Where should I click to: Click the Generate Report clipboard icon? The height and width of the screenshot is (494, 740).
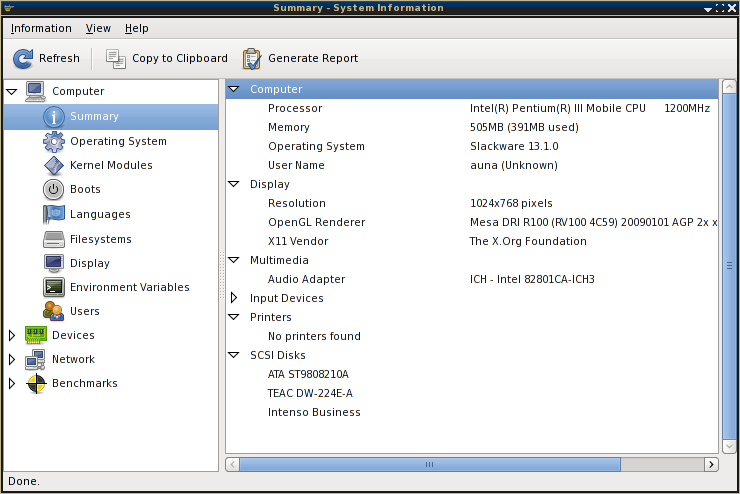tap(252, 59)
